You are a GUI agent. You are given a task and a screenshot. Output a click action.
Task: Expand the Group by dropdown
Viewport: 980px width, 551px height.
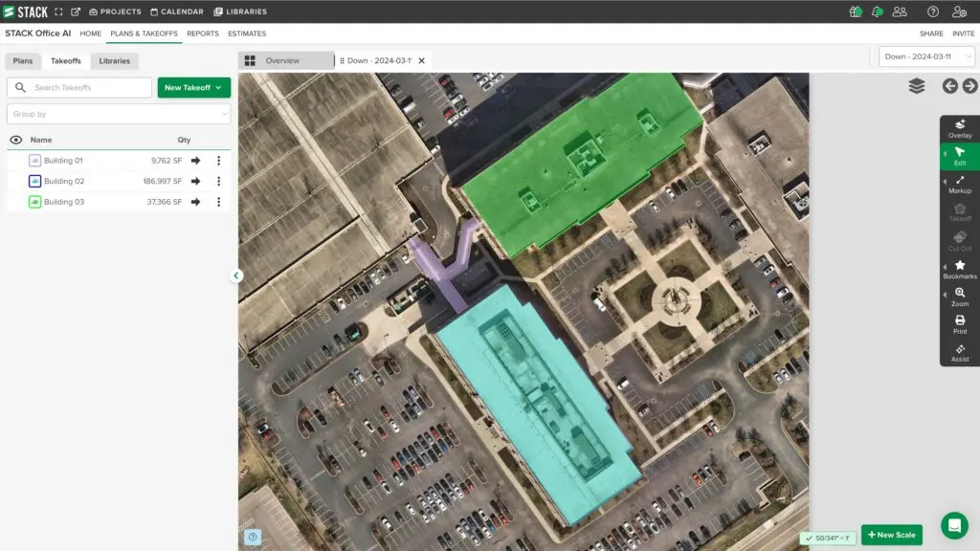[119, 114]
